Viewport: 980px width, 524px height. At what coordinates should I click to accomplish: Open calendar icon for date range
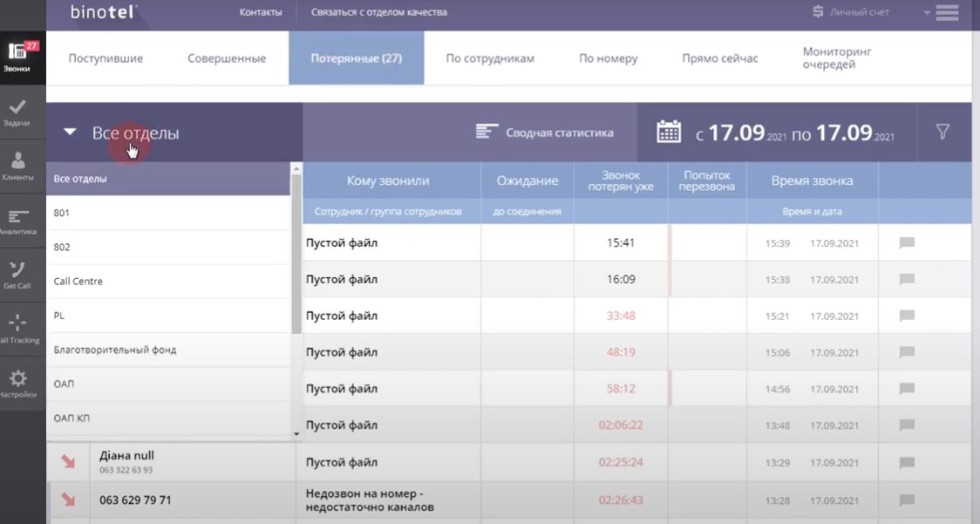click(669, 133)
